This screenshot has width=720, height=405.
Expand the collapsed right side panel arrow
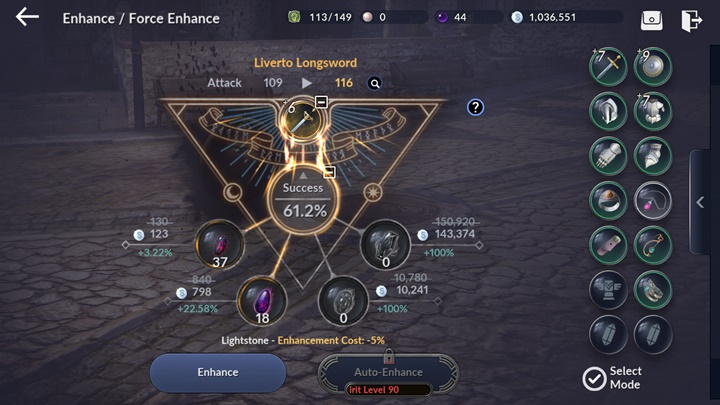(x=700, y=202)
